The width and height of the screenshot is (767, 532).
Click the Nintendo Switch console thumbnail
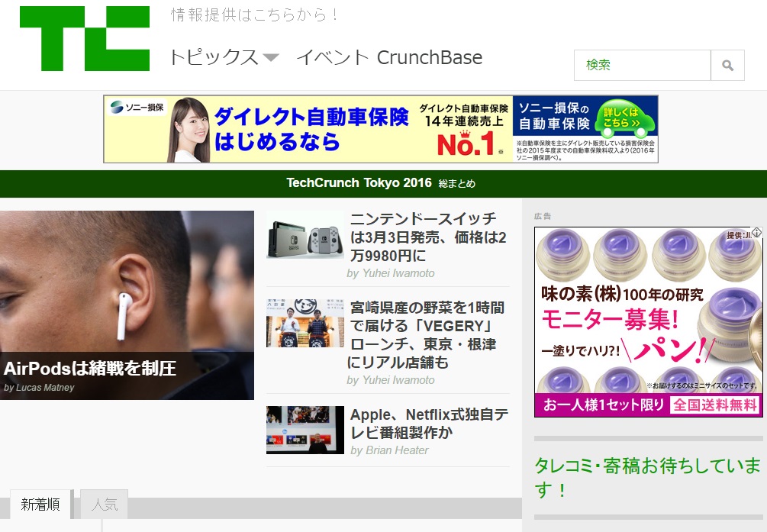305,234
